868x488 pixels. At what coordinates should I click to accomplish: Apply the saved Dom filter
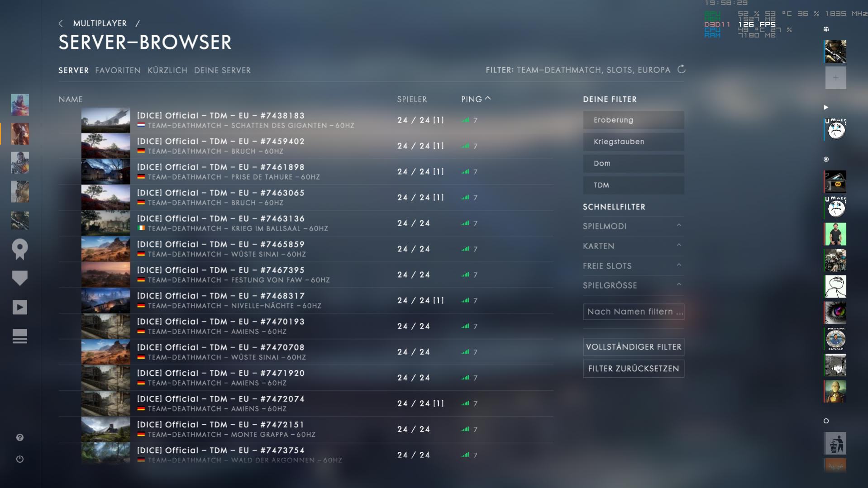pos(633,164)
